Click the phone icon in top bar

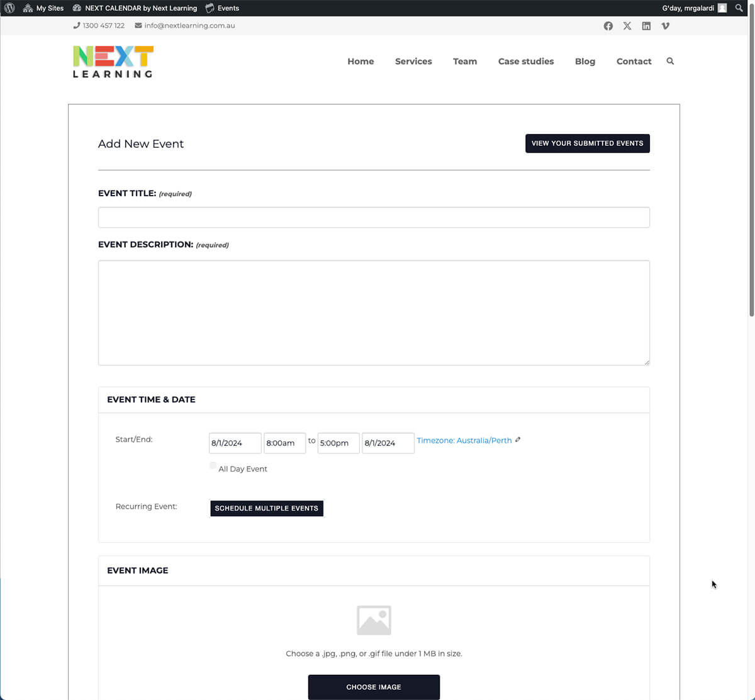click(x=77, y=26)
